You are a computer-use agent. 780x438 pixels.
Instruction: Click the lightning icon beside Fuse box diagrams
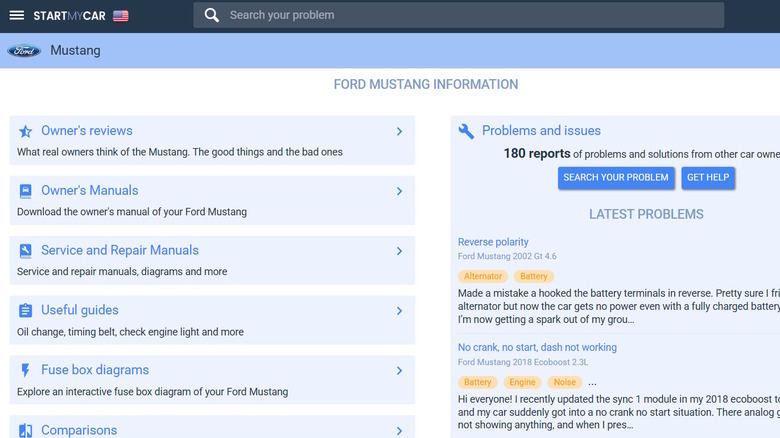(x=25, y=371)
